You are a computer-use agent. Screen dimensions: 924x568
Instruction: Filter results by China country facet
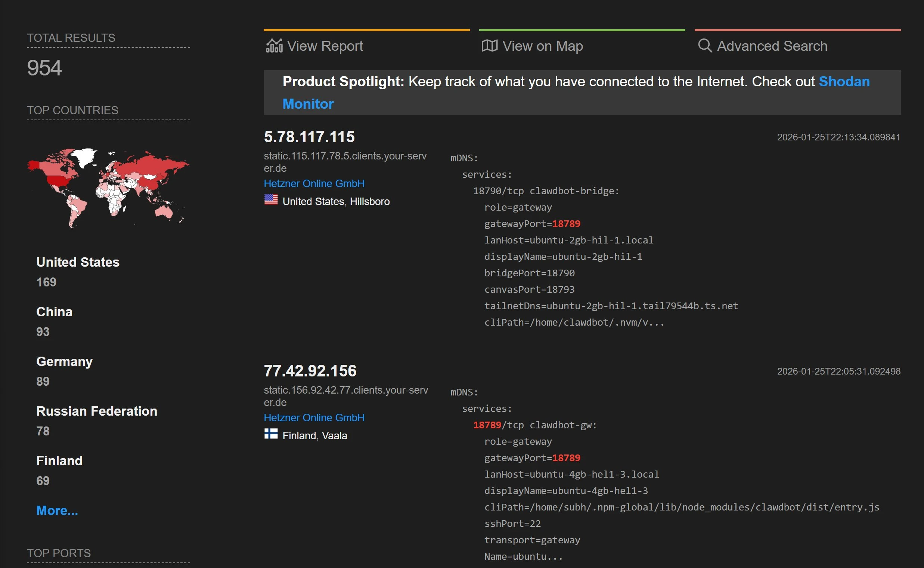tap(54, 311)
